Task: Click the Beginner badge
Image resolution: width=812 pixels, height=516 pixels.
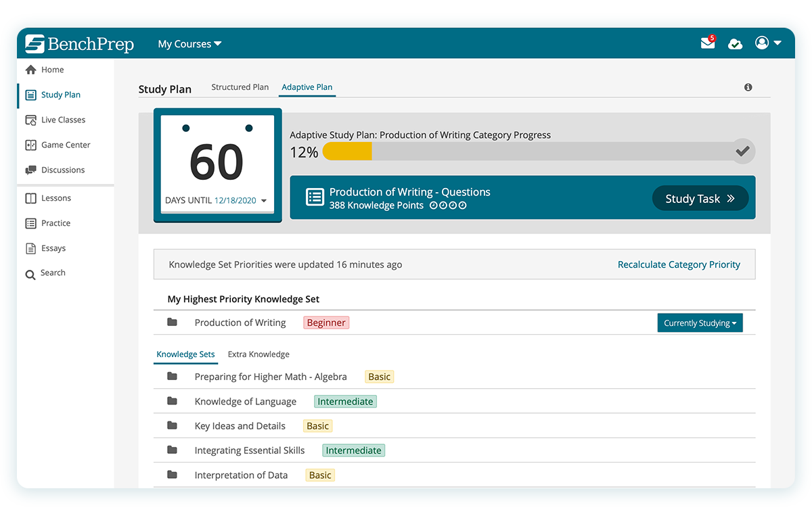Action: [326, 323]
